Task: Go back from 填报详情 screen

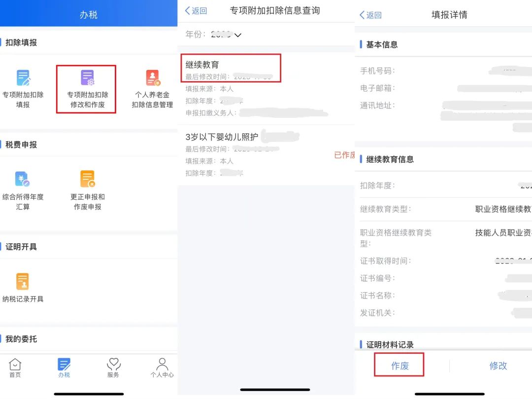Action: click(x=370, y=15)
